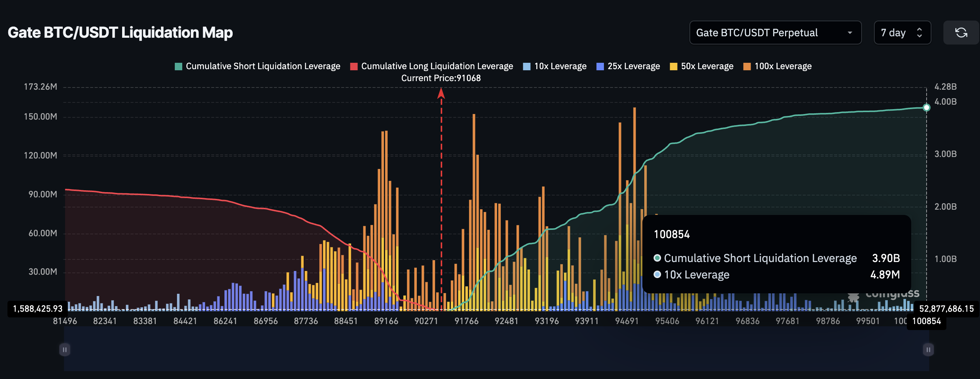Click the "97681" price axis label
The height and width of the screenshot is (379, 980).
click(x=788, y=321)
